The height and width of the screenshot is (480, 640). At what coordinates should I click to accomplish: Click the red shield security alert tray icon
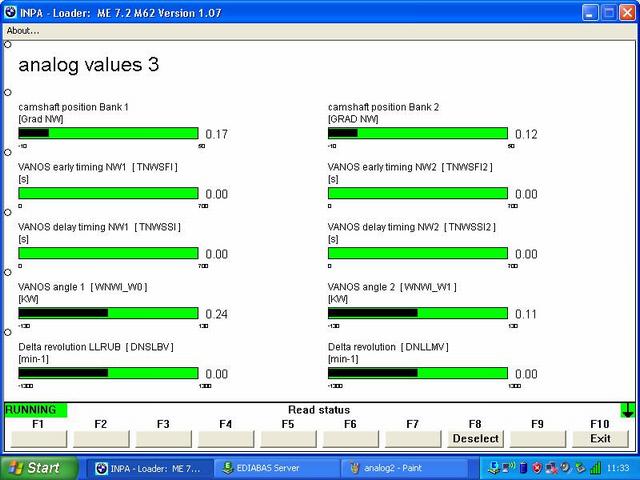(x=536, y=468)
